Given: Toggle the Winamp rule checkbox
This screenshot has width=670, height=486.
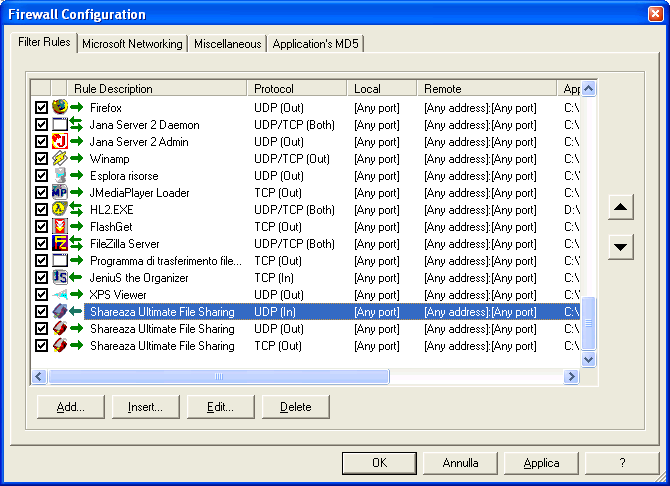Looking at the screenshot, I should pos(41,158).
